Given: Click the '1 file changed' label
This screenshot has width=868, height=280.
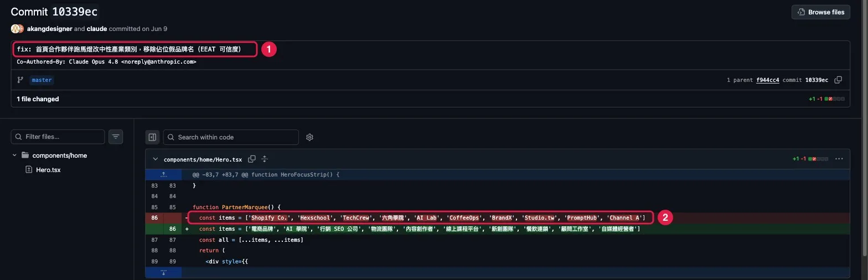Looking at the screenshot, I should tap(38, 99).
